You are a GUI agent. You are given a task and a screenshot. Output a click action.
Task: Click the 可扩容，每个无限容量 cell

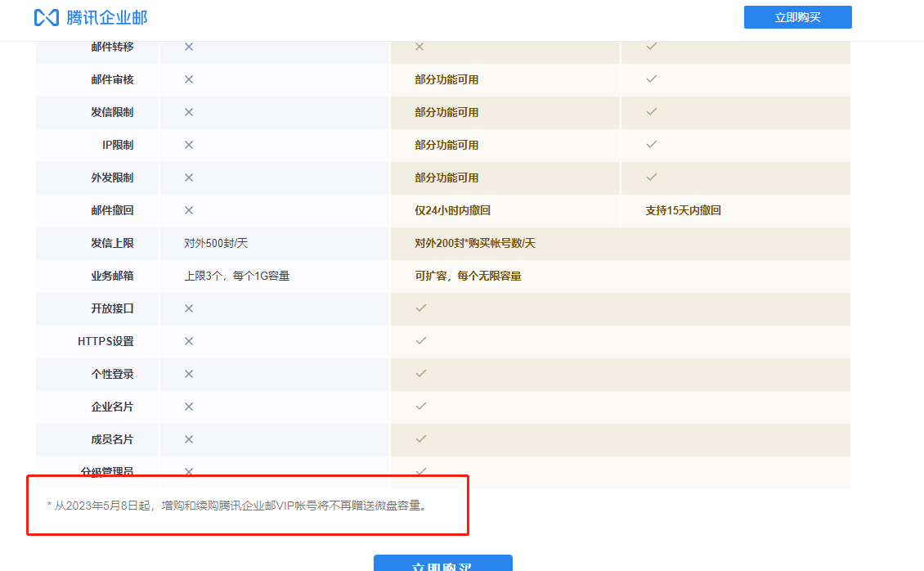pos(468,276)
